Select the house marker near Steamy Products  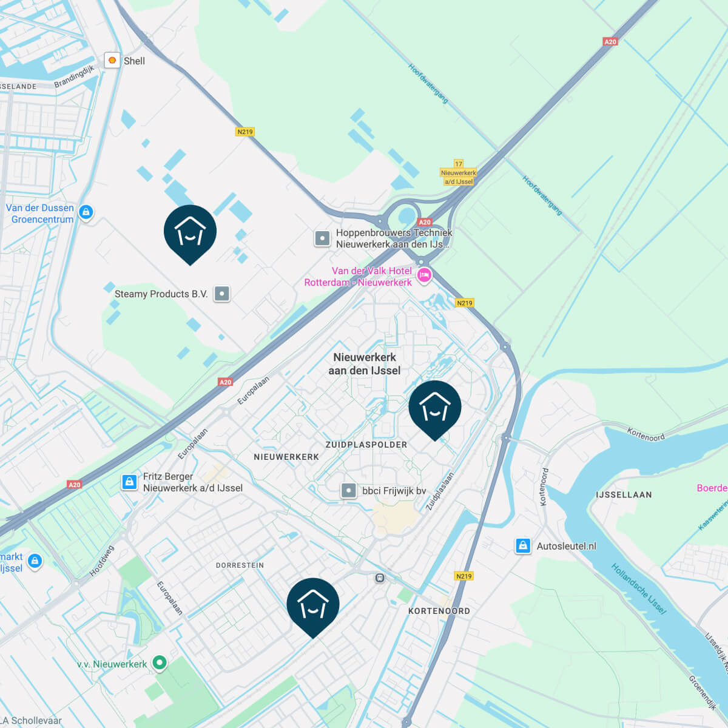pyautogui.click(x=190, y=235)
